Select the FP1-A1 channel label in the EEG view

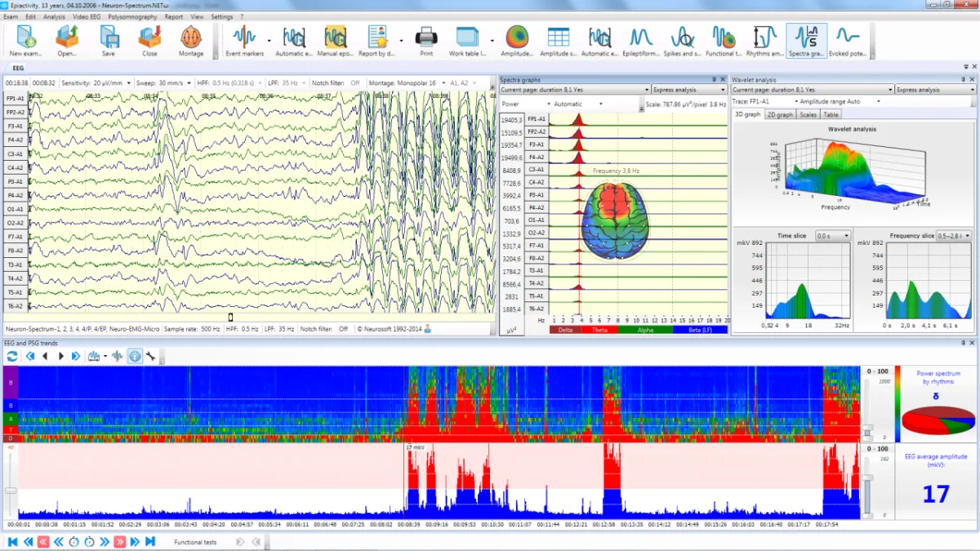[16, 99]
